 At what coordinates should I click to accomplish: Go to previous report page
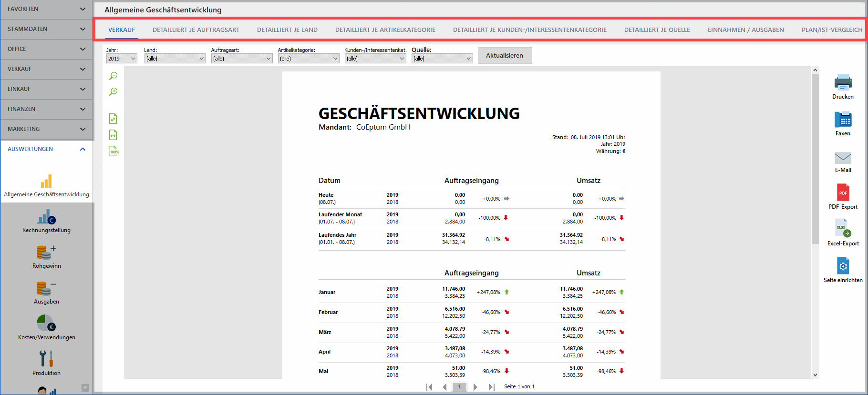[444, 387]
